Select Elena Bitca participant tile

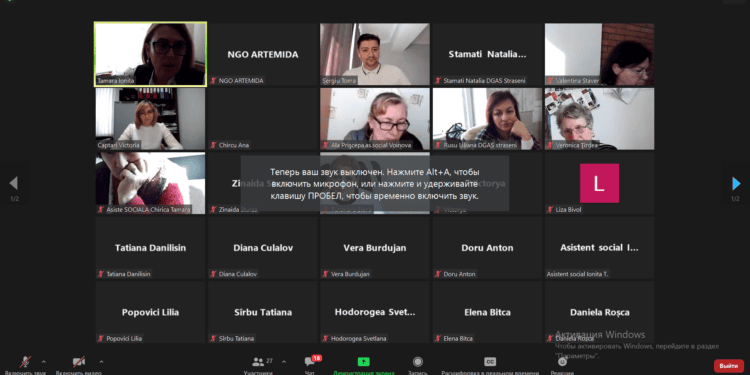click(x=487, y=312)
